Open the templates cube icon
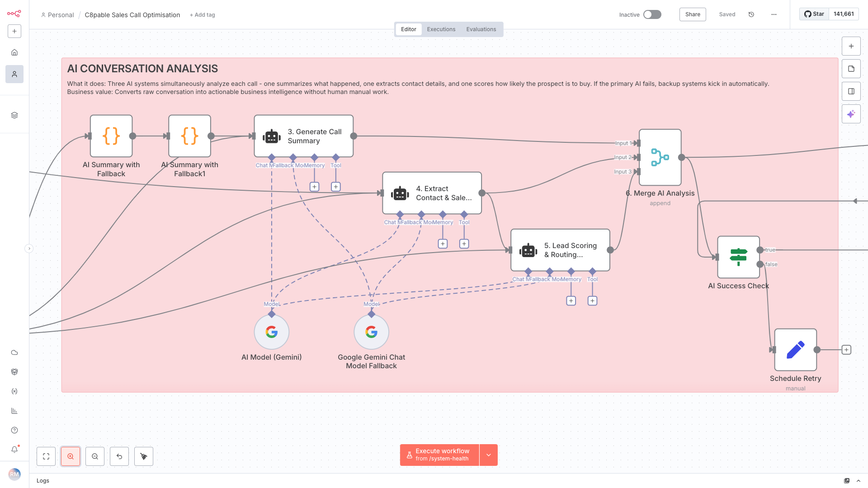This screenshot has width=868, height=488. tap(14, 372)
